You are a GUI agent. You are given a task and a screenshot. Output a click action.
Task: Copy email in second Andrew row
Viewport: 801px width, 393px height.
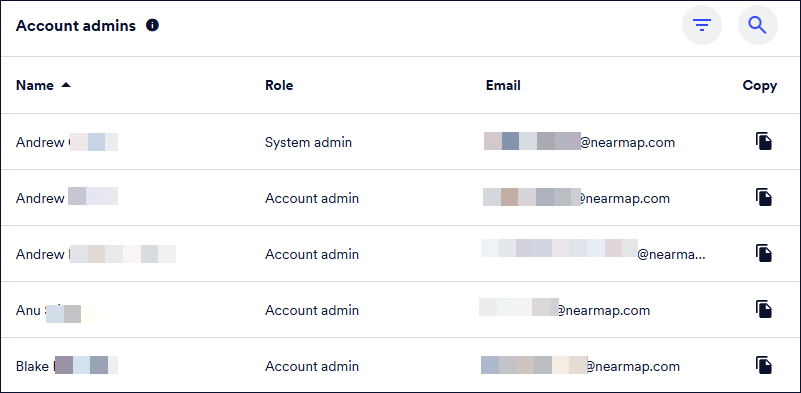click(764, 197)
